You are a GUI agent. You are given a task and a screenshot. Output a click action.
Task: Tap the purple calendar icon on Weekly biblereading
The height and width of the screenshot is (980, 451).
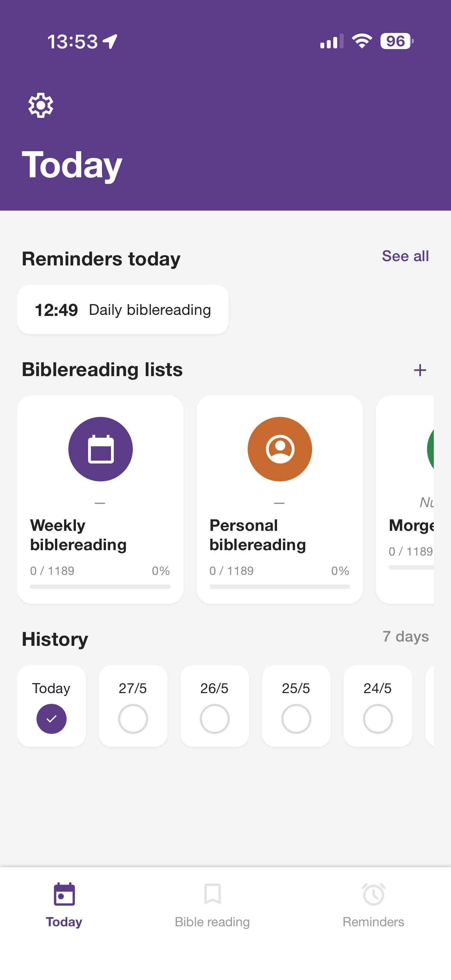[x=100, y=449]
